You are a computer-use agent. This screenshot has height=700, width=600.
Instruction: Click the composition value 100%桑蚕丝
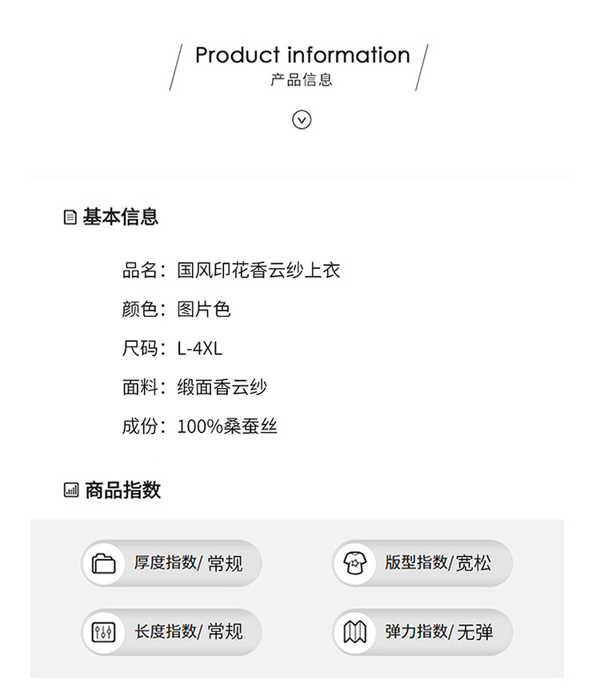(x=227, y=426)
